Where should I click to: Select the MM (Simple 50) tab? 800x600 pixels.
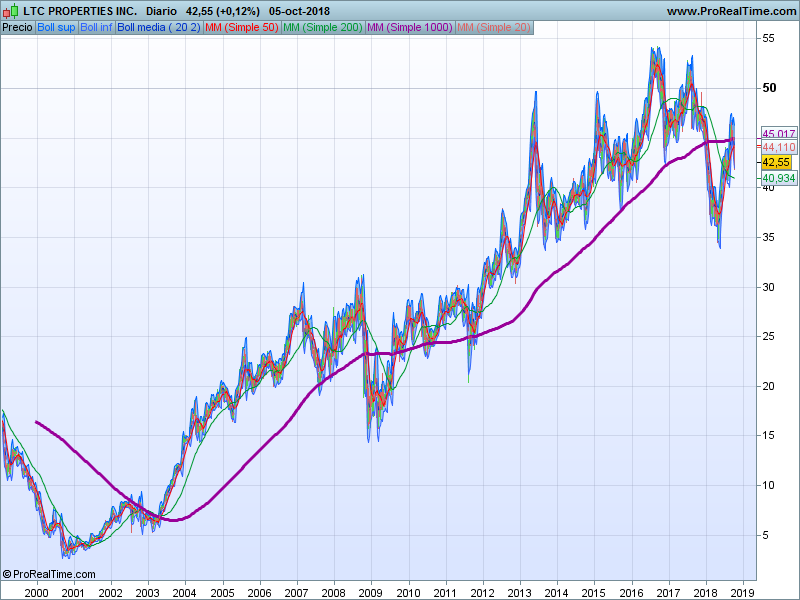pyautogui.click(x=241, y=28)
